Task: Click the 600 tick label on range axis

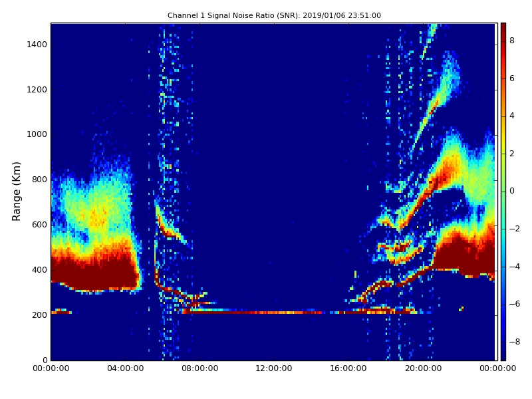Action: point(39,225)
